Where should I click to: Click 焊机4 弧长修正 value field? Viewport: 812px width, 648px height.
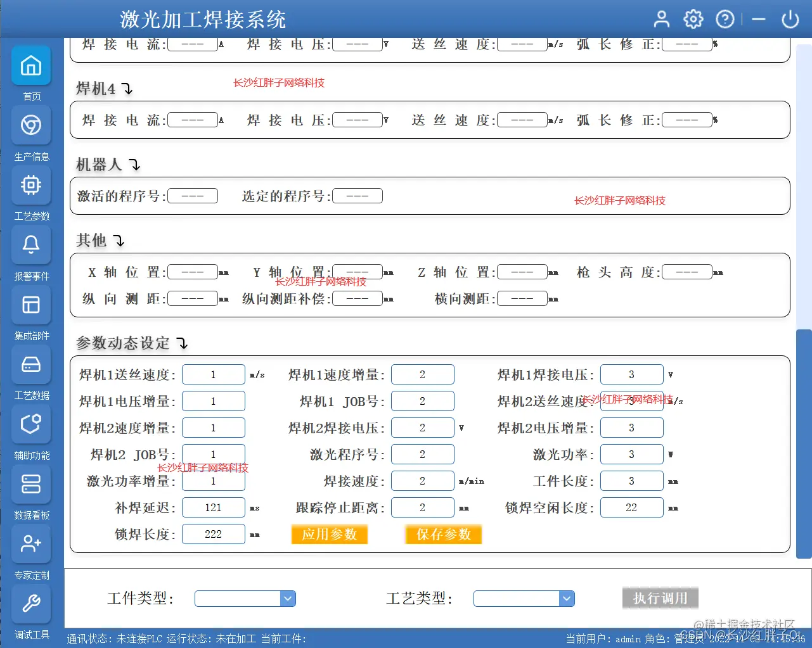click(x=687, y=120)
